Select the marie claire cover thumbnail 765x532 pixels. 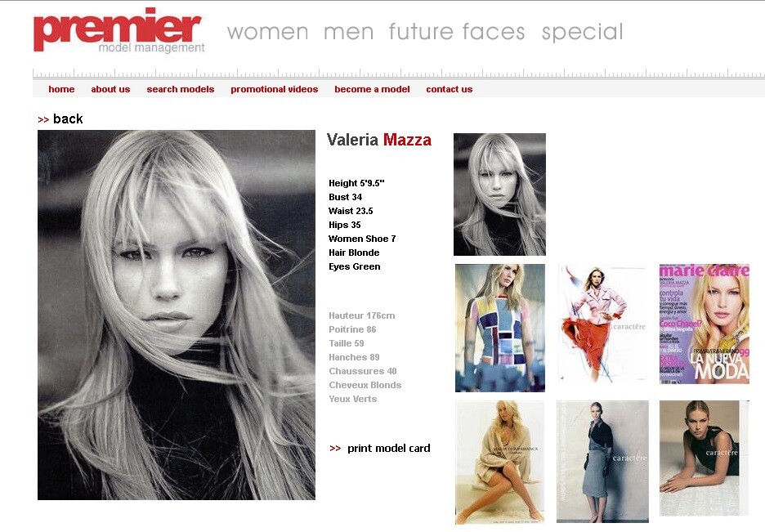pos(704,324)
